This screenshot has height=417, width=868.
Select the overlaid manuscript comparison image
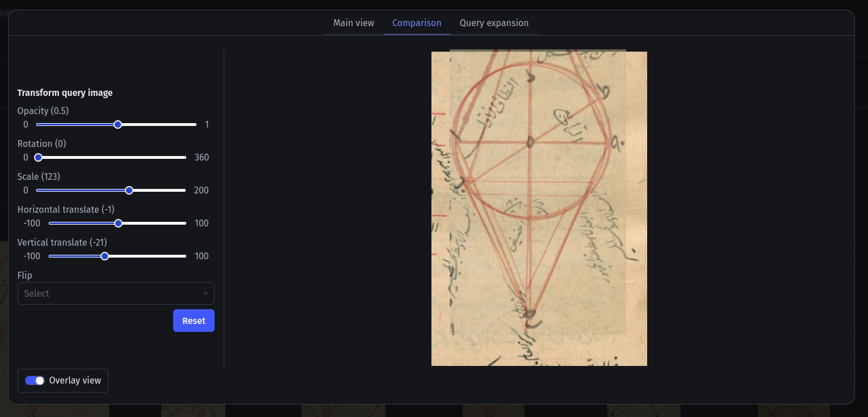tap(539, 208)
